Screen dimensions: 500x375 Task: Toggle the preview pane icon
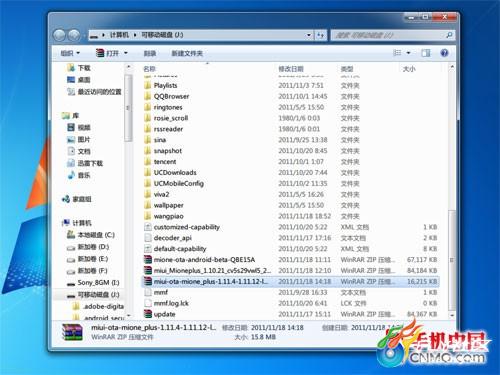[426, 53]
